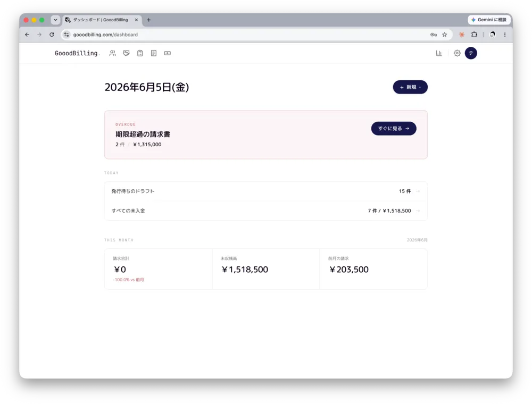This screenshot has height=404, width=532.
Task: Click the site info icon in address bar
Action: coord(66,35)
